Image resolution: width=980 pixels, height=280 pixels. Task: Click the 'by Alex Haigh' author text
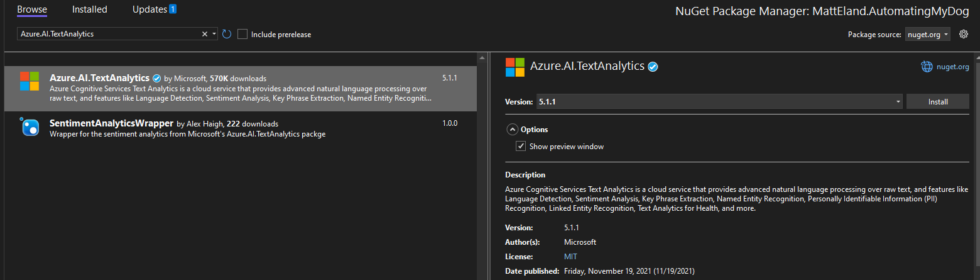coord(200,124)
